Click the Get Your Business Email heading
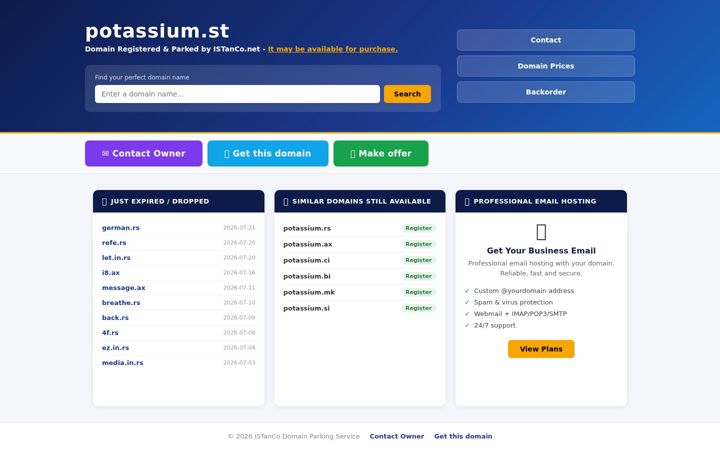 tap(541, 251)
